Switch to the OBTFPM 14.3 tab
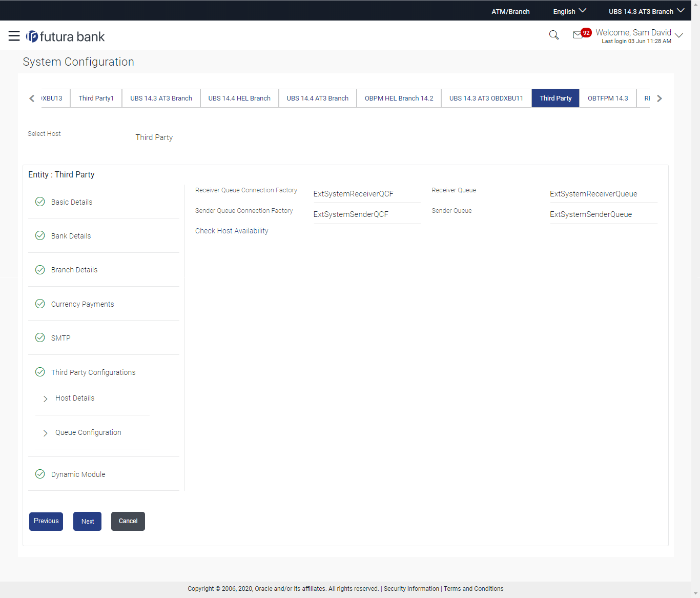 608,98
